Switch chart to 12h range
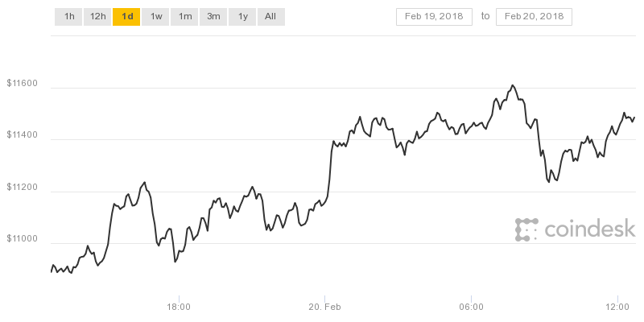 point(97,16)
